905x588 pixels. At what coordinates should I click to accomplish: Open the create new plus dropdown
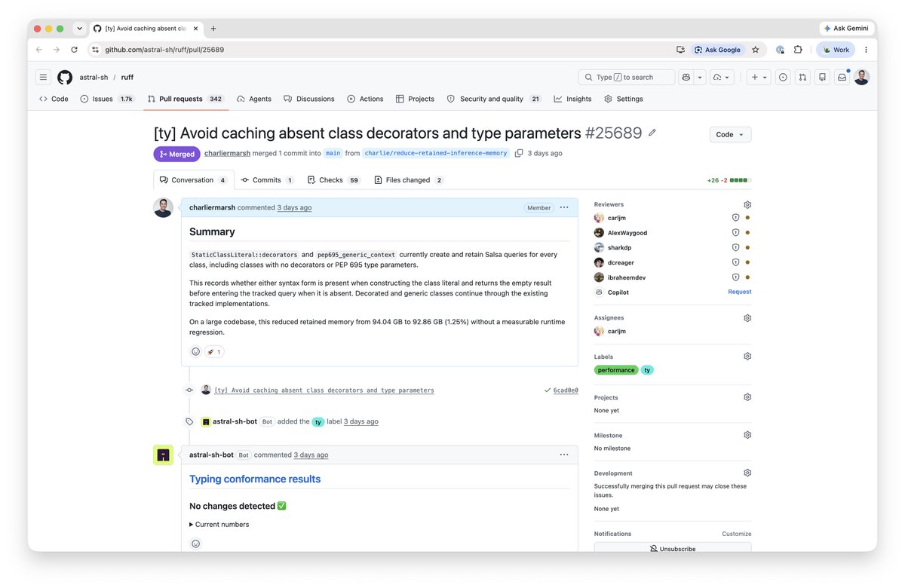pyautogui.click(x=759, y=77)
